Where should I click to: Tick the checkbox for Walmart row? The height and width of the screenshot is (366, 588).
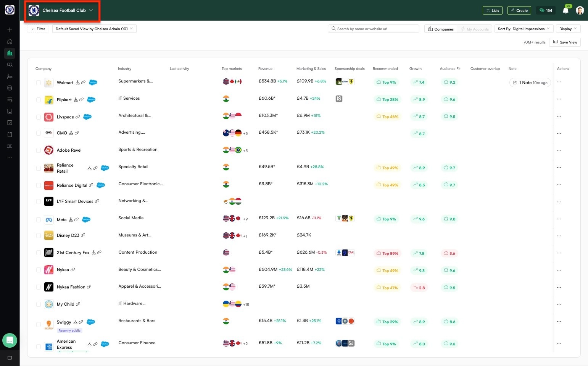click(x=39, y=83)
